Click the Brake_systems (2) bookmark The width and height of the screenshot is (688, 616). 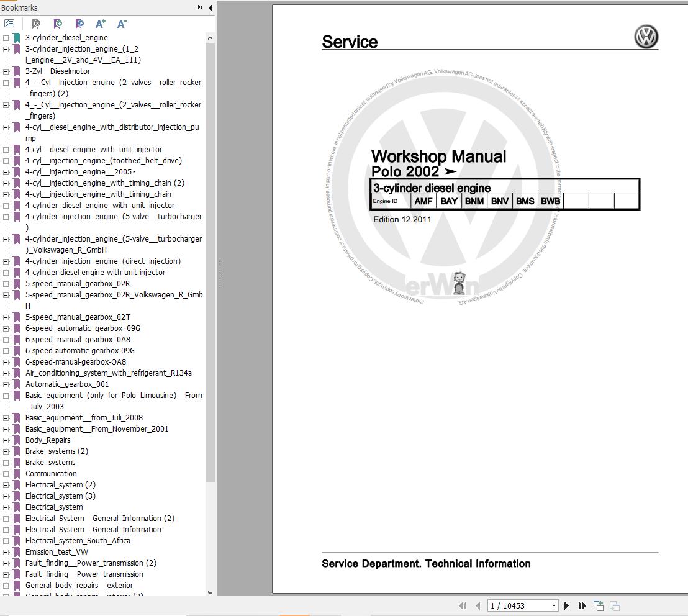(x=57, y=451)
